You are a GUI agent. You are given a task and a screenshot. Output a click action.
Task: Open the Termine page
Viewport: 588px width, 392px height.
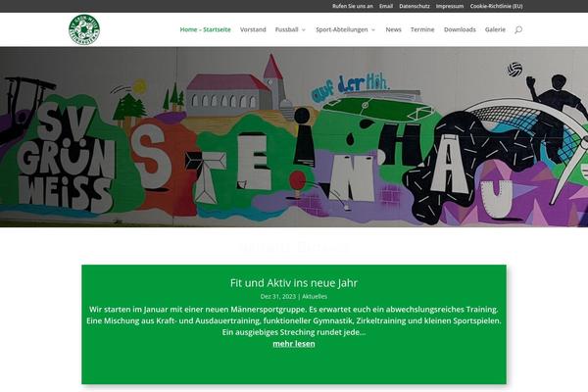(422, 29)
